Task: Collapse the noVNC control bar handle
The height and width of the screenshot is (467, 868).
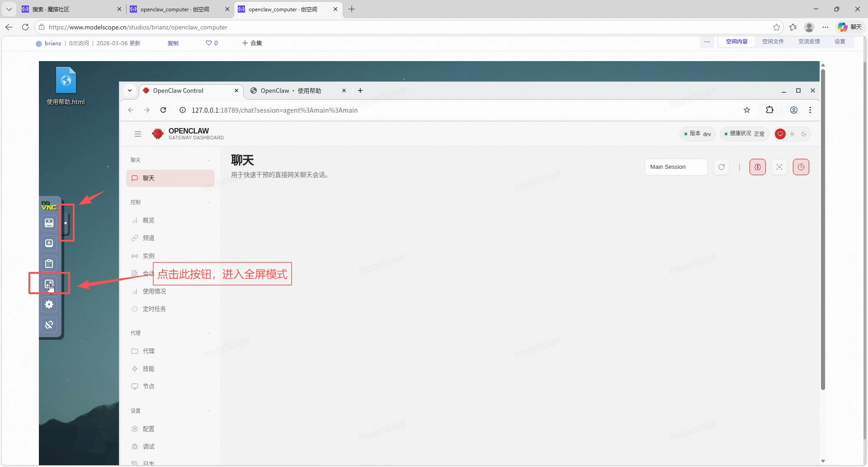Action: pyautogui.click(x=66, y=223)
